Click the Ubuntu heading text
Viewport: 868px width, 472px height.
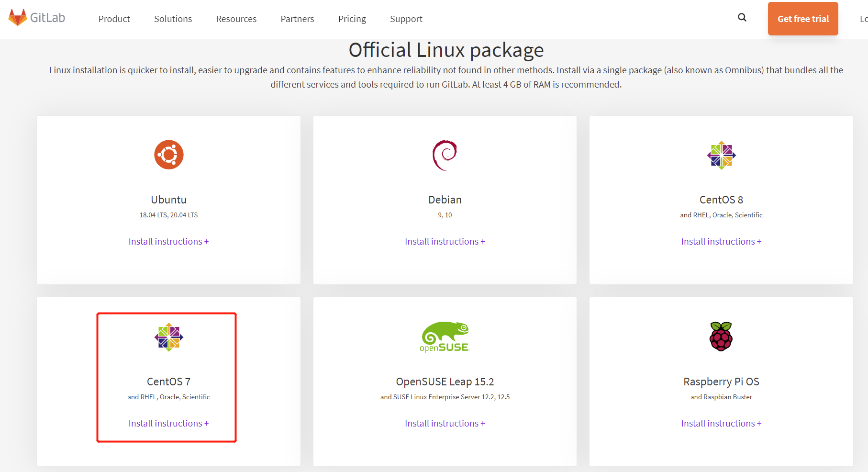coord(169,200)
